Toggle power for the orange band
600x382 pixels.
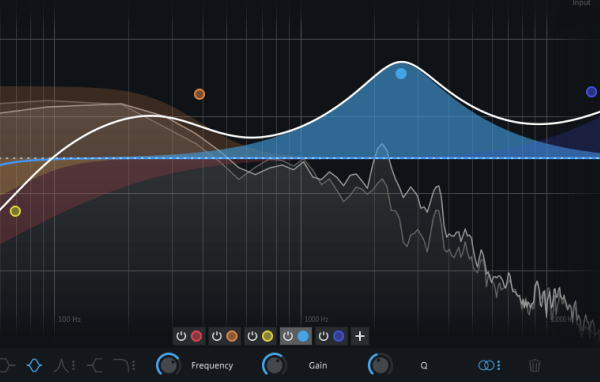(x=217, y=336)
